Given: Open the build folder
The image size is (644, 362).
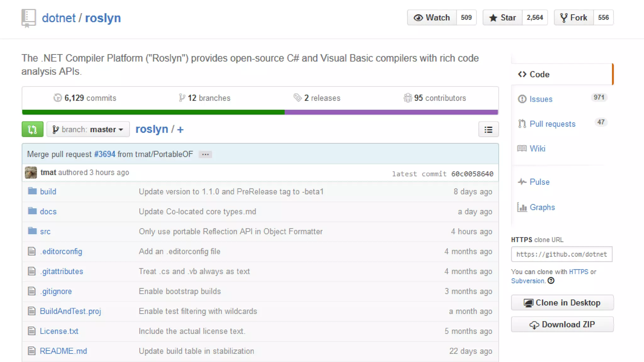Looking at the screenshot, I should pyautogui.click(x=48, y=192).
